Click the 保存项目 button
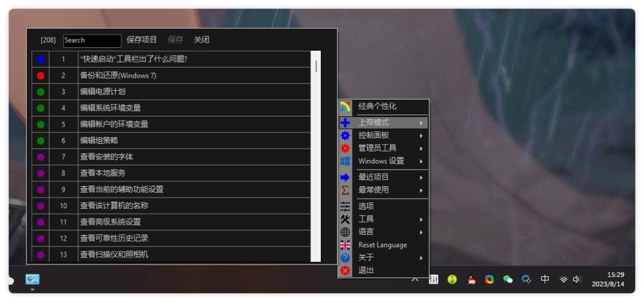This screenshot has width=644, height=302. click(142, 40)
